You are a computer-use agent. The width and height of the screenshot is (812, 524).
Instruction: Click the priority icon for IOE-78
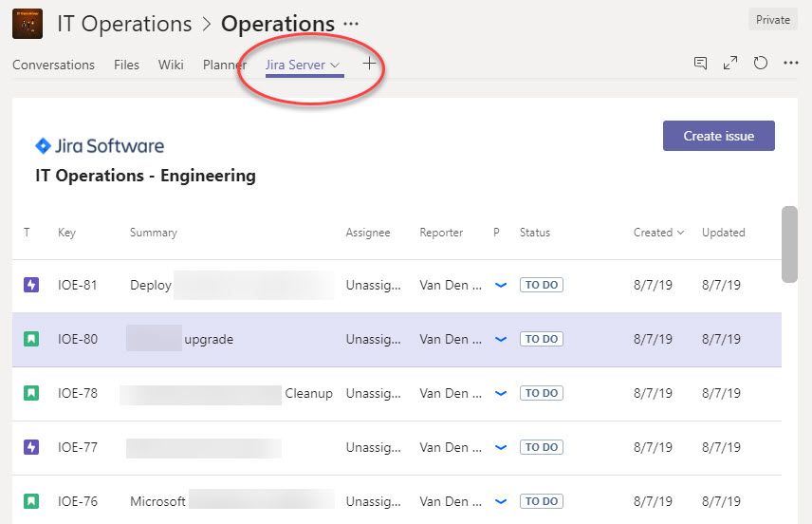[501, 393]
